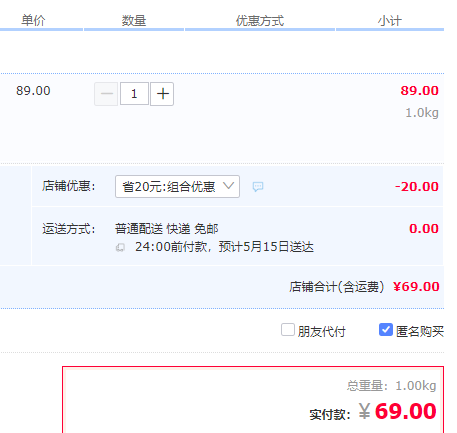Screen dimensions: 457x433
Task: Click the 单价 column header
Action: coord(33,21)
